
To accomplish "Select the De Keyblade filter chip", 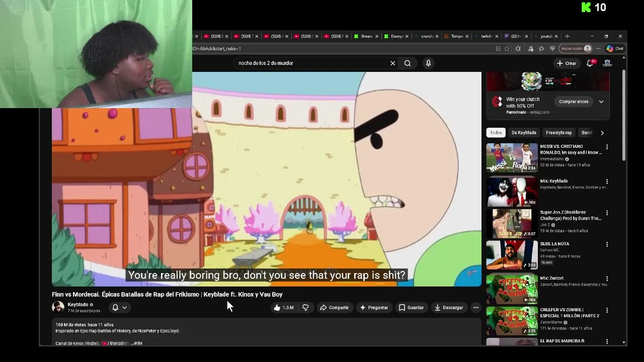I will [x=524, y=133].
